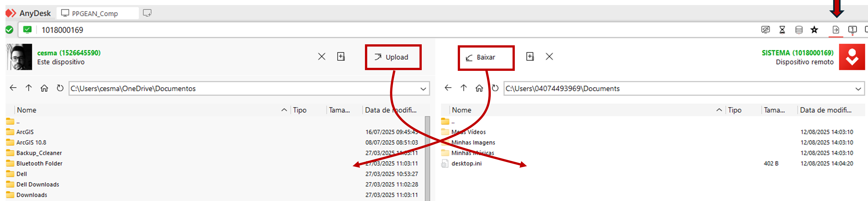Switch to the PPGEAN_Comp tab
The image size is (868, 201).
(95, 14)
